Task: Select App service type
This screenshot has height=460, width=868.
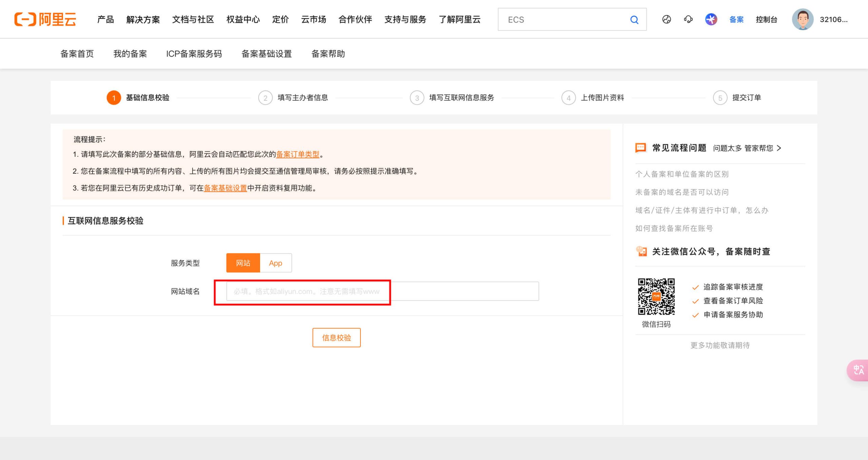Action: pyautogui.click(x=276, y=263)
